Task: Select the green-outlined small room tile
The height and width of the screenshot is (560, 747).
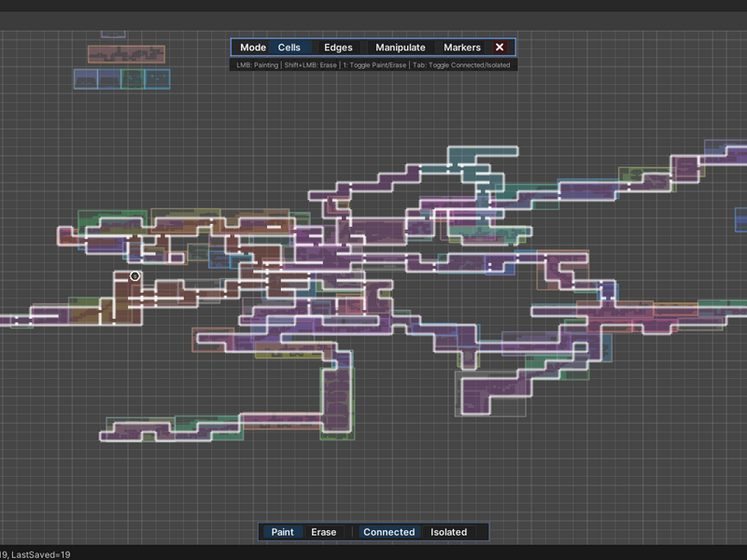Action: click(133, 79)
